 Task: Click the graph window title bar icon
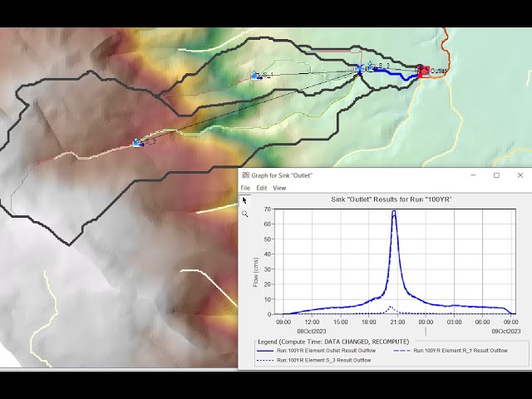coord(245,175)
